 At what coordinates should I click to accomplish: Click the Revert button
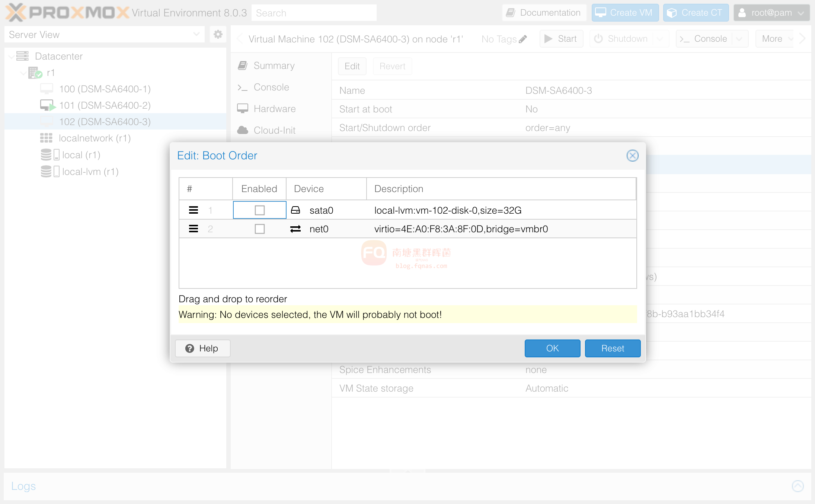(392, 66)
